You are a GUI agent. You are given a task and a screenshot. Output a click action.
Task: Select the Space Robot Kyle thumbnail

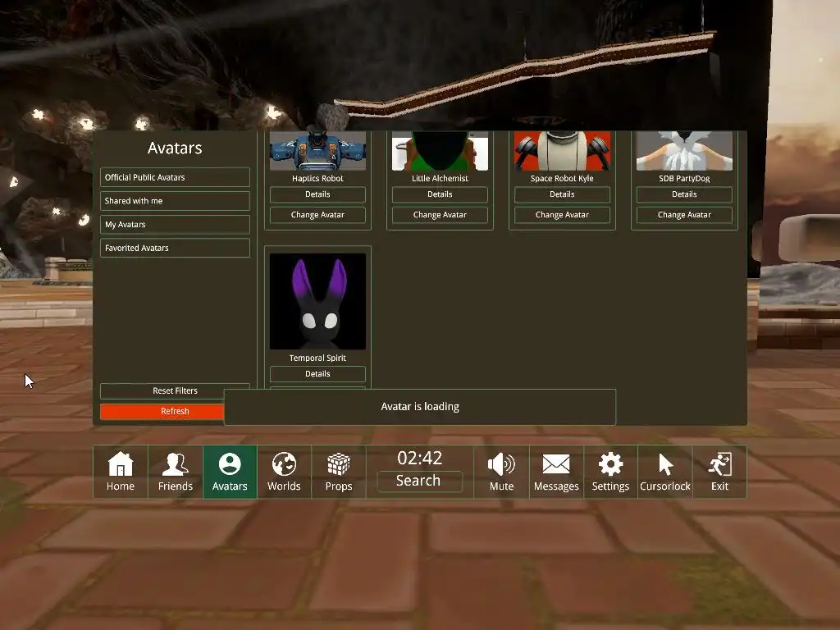[x=562, y=151]
